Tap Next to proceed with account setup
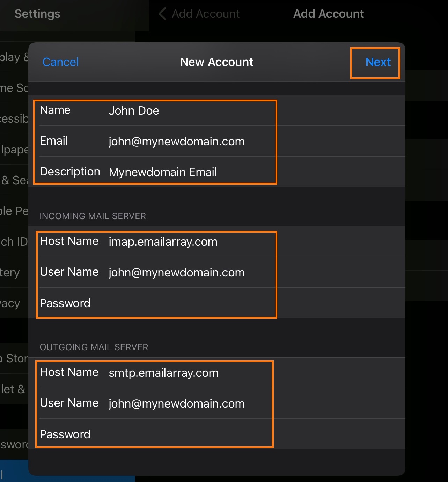Viewport: 448px width, 482px height. [378, 62]
